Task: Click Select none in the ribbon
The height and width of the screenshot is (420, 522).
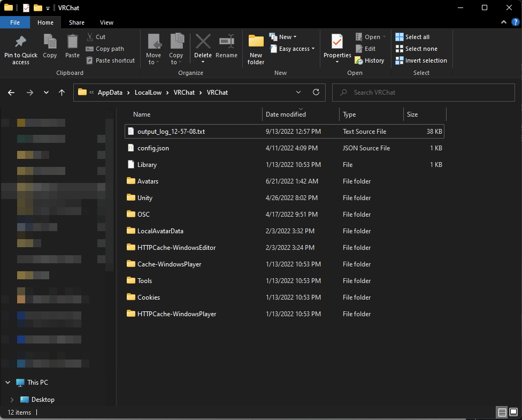Action: click(x=417, y=49)
